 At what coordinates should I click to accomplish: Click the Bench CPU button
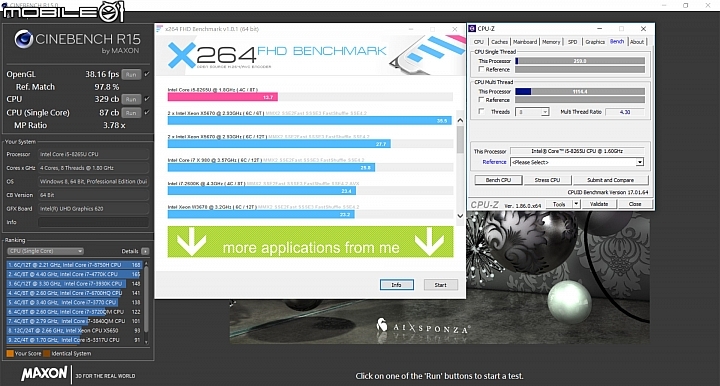coord(498,180)
